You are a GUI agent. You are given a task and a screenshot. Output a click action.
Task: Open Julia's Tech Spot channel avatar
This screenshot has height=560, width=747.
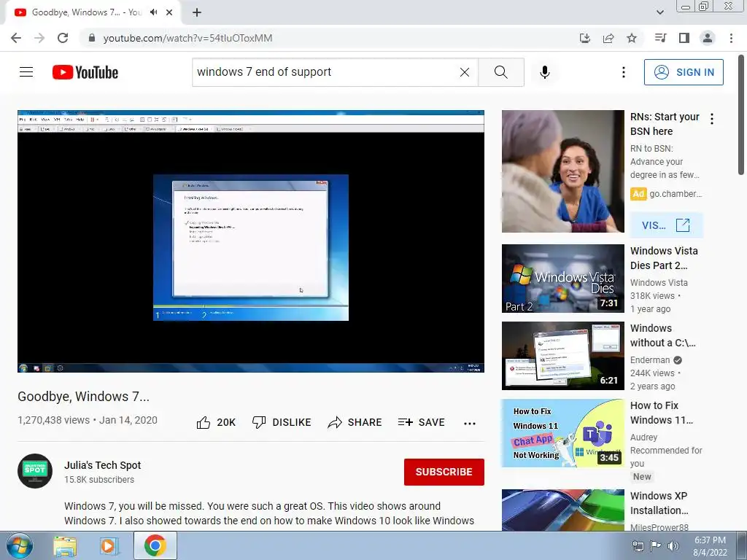(x=35, y=471)
